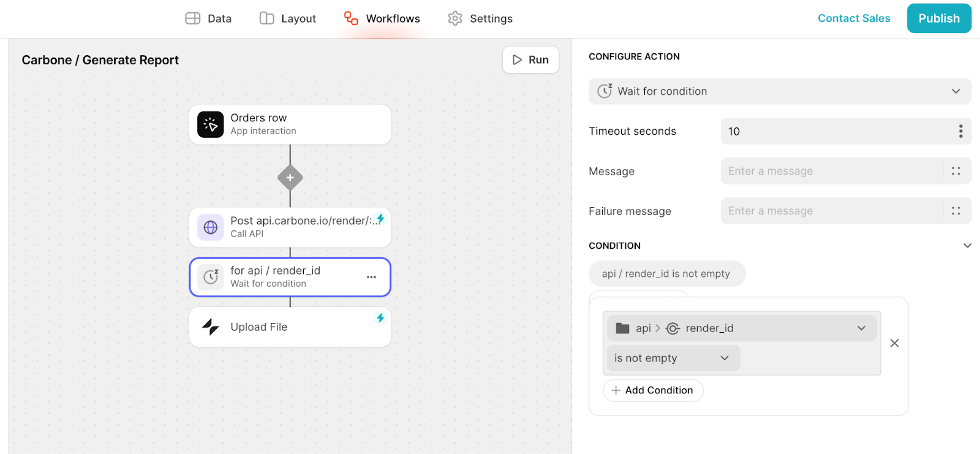Click the Settings gear icon
980x454 pixels.
[x=455, y=18]
